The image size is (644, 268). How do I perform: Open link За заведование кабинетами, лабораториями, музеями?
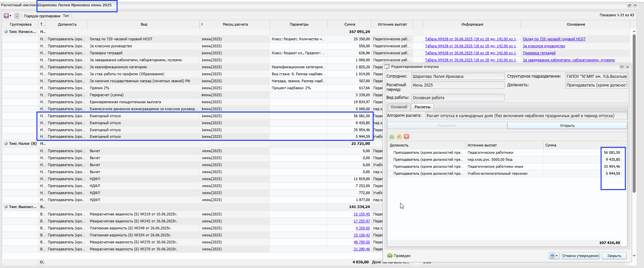click(x=568, y=60)
